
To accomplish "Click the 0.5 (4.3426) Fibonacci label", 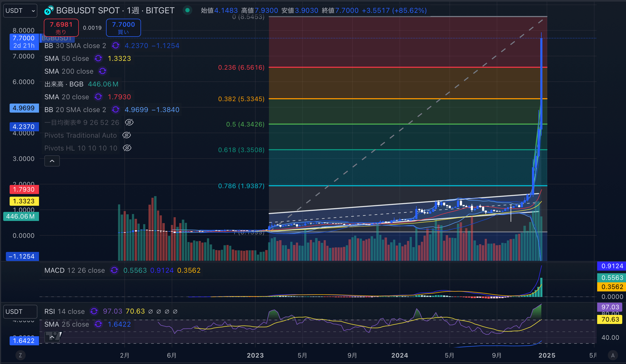I will (x=245, y=124).
